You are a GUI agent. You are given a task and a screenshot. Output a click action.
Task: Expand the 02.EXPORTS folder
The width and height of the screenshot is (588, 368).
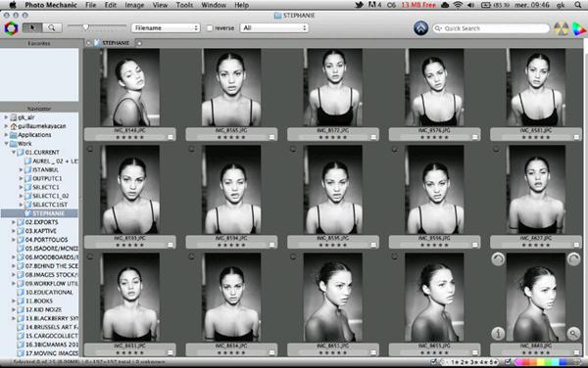click(14, 222)
